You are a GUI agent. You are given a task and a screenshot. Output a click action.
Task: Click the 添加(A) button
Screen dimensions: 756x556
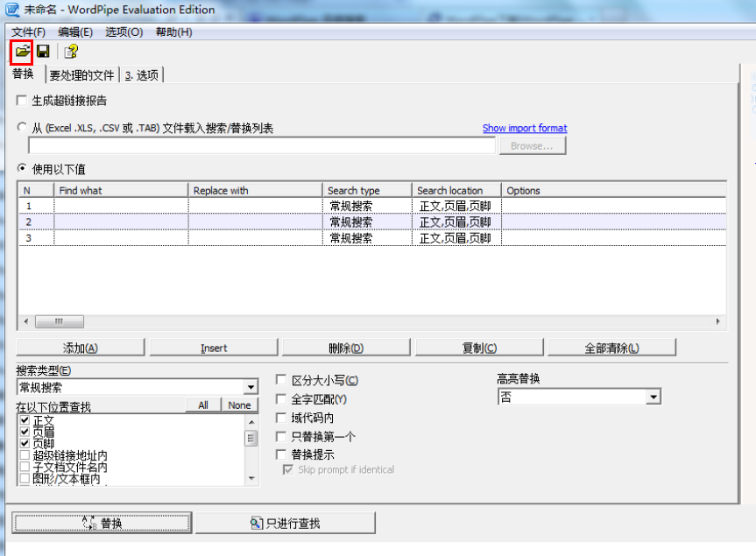tap(81, 348)
